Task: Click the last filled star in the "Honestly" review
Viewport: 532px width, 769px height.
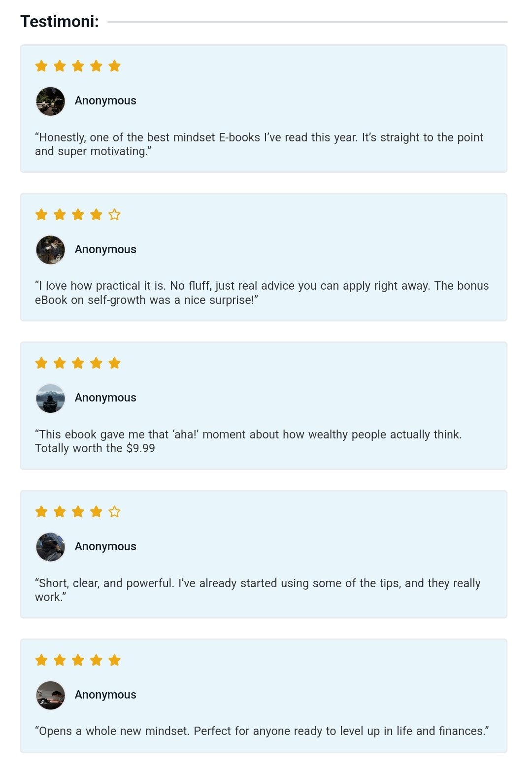Action: coord(114,66)
